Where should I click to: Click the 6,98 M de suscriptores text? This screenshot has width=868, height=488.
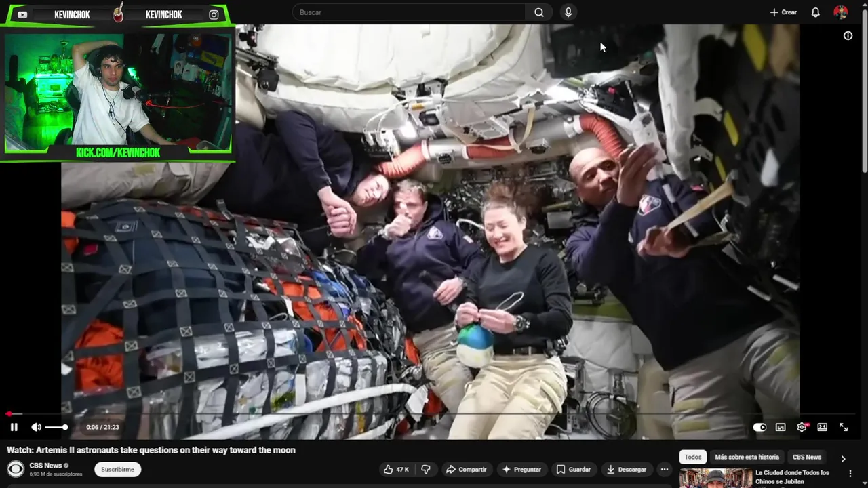tap(56, 474)
